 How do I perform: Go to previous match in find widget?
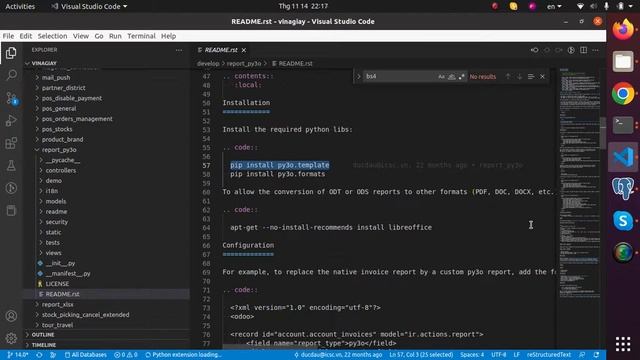point(508,77)
